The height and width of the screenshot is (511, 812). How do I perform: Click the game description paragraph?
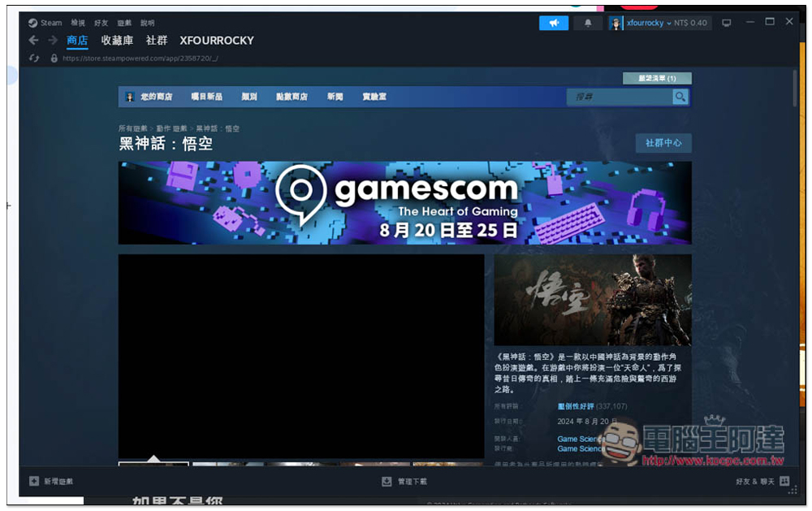tap(588, 373)
